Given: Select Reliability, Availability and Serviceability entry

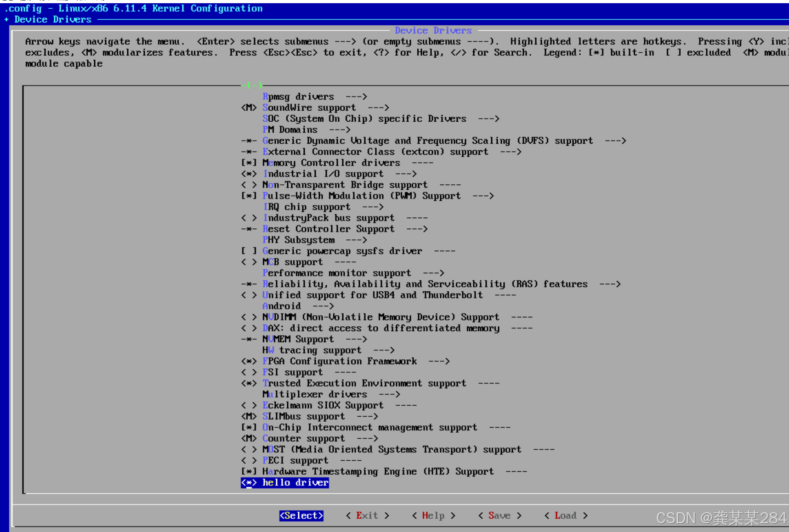Looking at the screenshot, I should coord(425,284).
